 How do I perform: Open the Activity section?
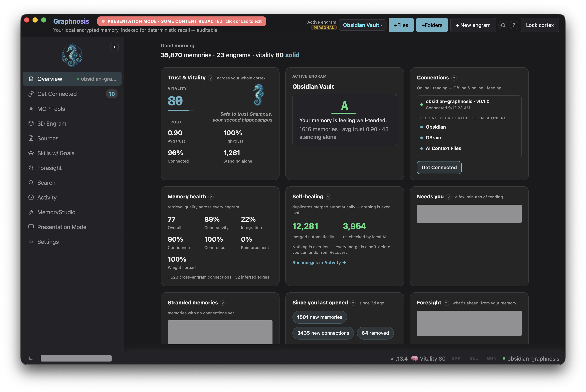[x=72, y=197]
